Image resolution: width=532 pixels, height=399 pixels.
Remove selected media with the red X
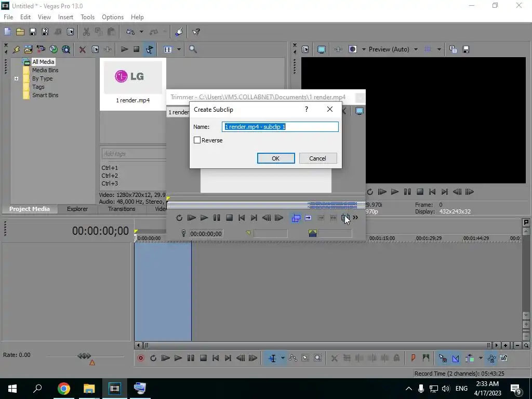pos(83,49)
